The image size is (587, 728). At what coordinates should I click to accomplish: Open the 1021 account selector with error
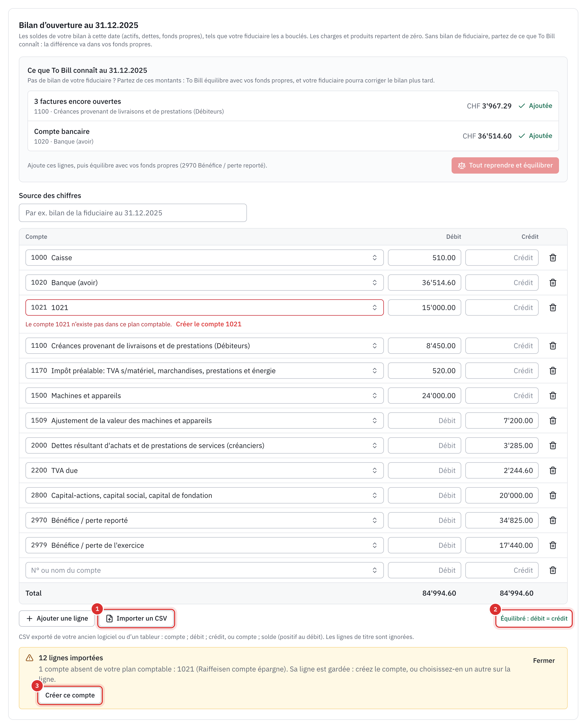point(204,308)
